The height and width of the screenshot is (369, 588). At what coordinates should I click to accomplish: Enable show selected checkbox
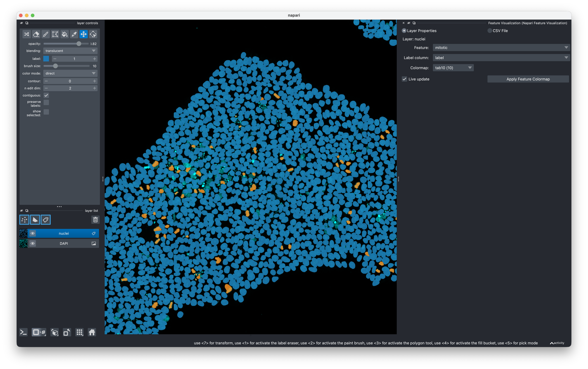[46, 112]
